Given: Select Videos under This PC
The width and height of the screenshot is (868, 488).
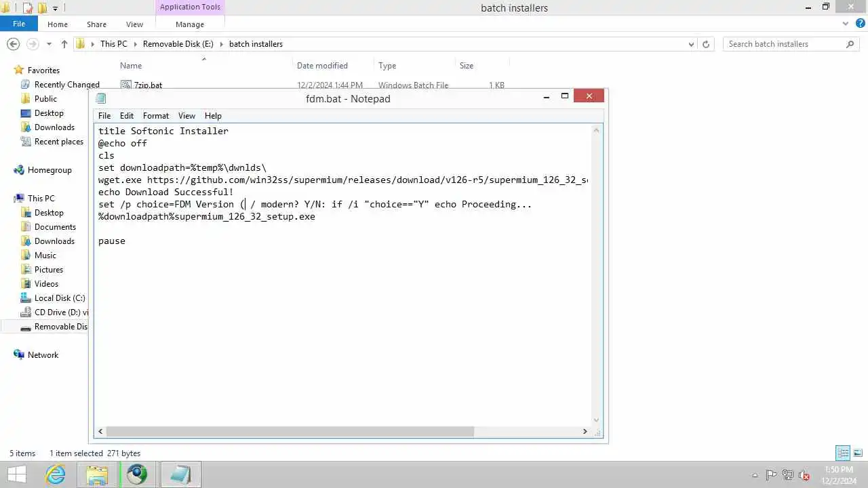Looking at the screenshot, I should [39, 284].
